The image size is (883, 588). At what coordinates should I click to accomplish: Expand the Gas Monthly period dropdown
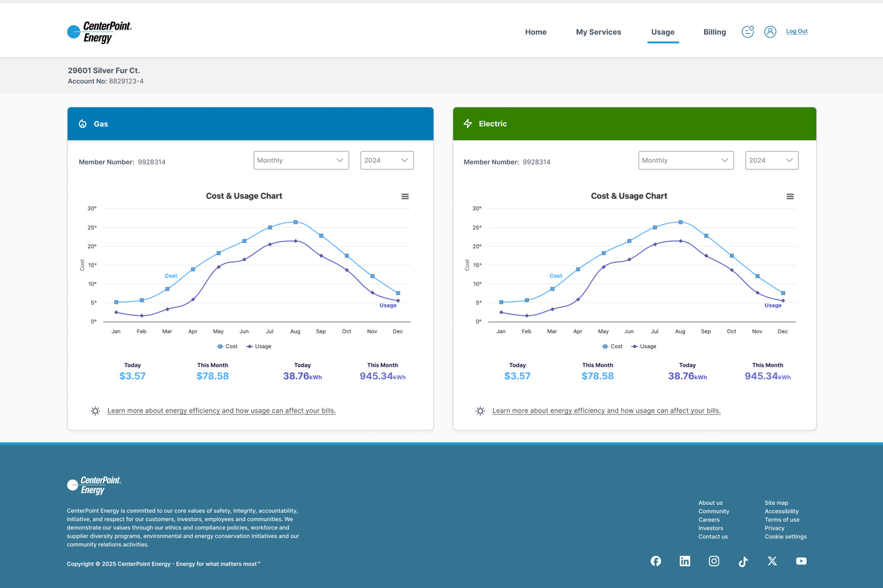[301, 160]
